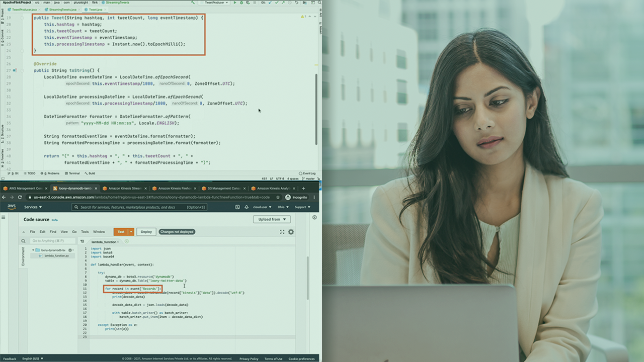This screenshot has width=644, height=362.
Task: Launch CloudShell from the AWS navbar icon
Action: (x=238, y=207)
